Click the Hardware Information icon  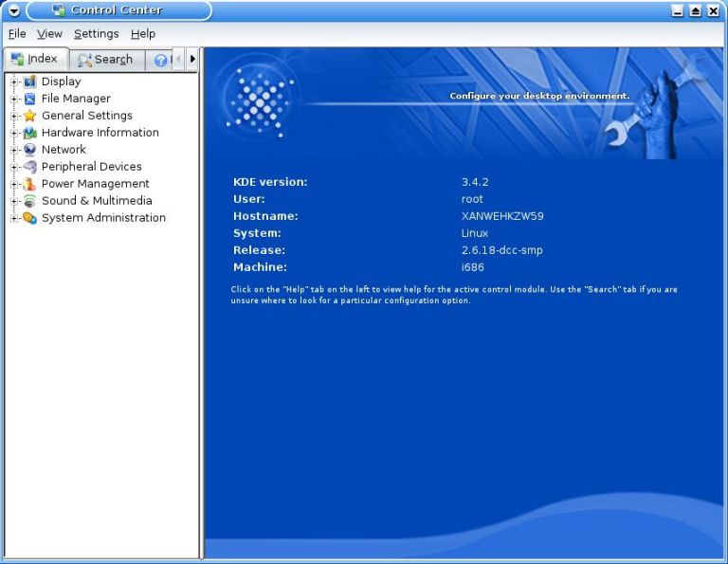coord(29,133)
